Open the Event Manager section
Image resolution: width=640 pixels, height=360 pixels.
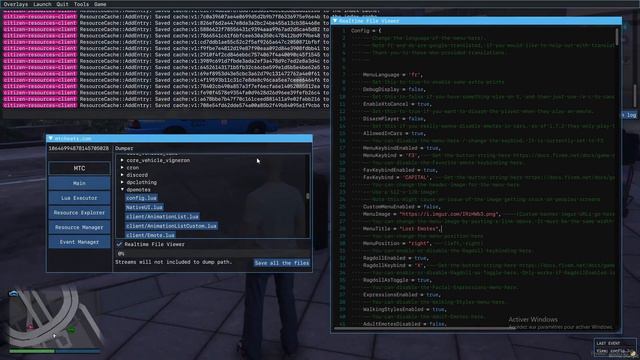pyautogui.click(x=79, y=242)
